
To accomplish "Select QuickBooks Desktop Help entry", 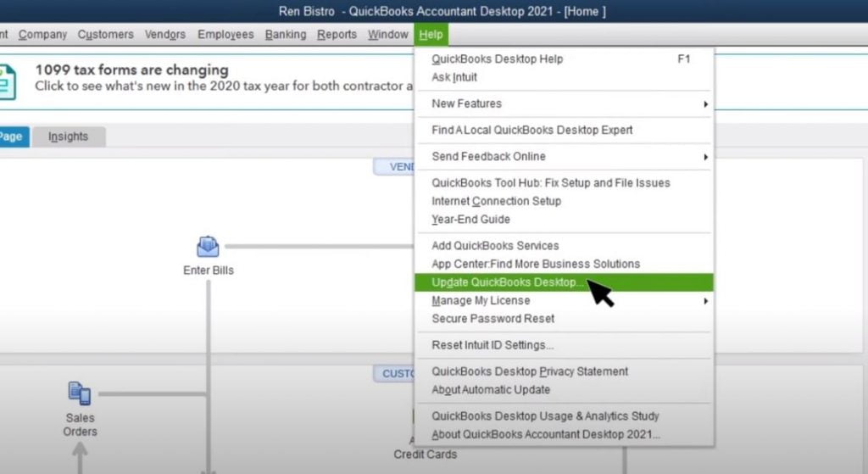I will coord(564,59).
